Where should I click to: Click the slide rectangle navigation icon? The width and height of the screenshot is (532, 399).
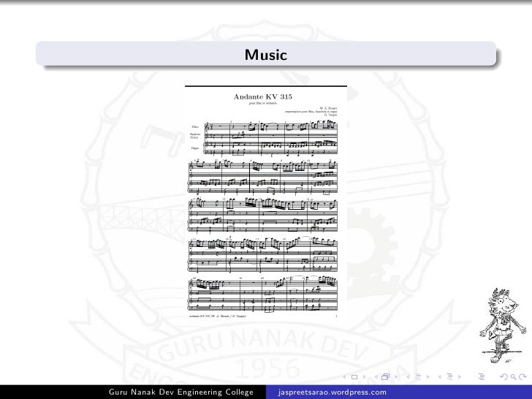tap(354, 377)
